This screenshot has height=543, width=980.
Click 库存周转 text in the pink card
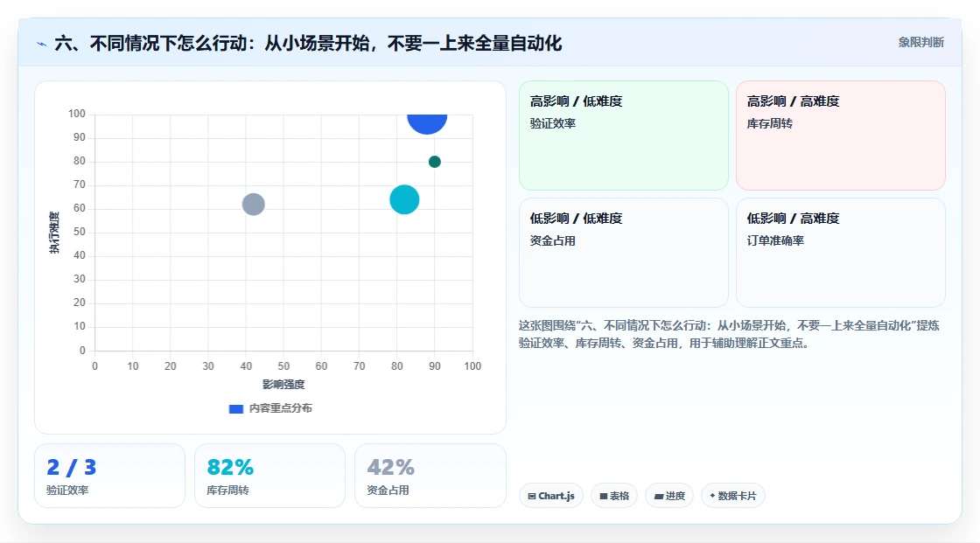pyautogui.click(x=770, y=123)
